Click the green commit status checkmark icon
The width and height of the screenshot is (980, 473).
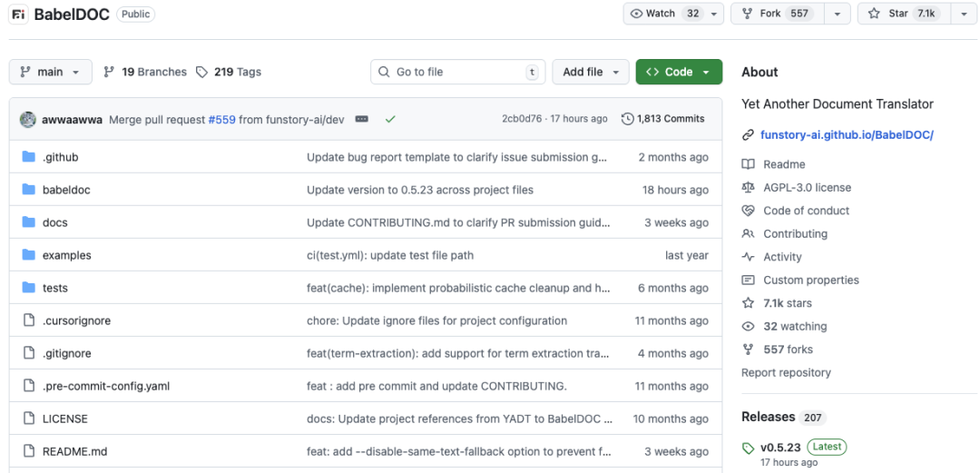tap(390, 119)
